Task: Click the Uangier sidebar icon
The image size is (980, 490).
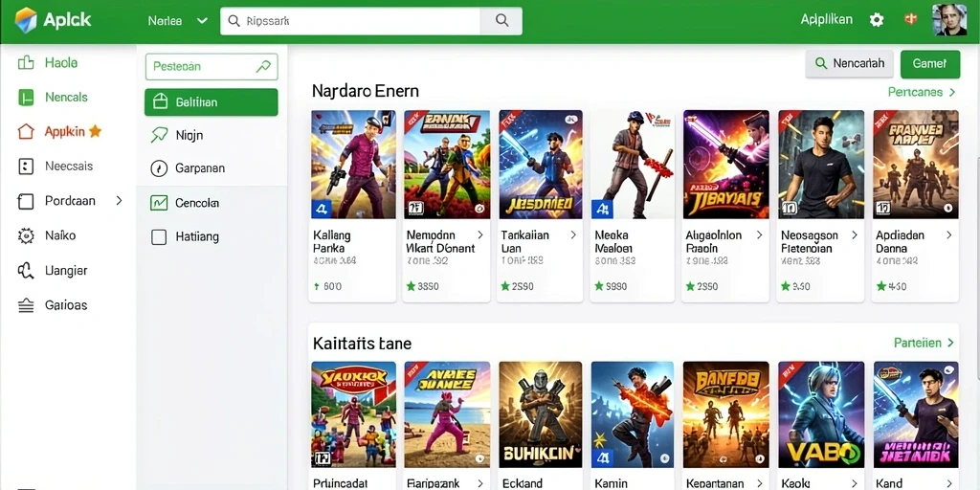Action: click(x=26, y=271)
